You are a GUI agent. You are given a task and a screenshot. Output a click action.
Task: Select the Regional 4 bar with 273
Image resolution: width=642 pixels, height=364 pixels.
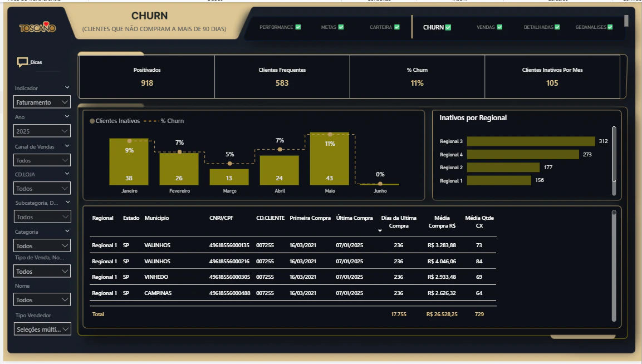[523, 154]
